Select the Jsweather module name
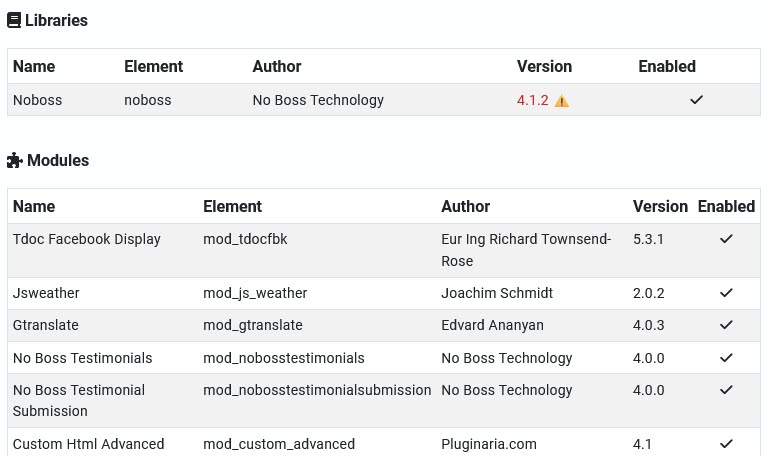The image size is (768, 456). point(46,293)
